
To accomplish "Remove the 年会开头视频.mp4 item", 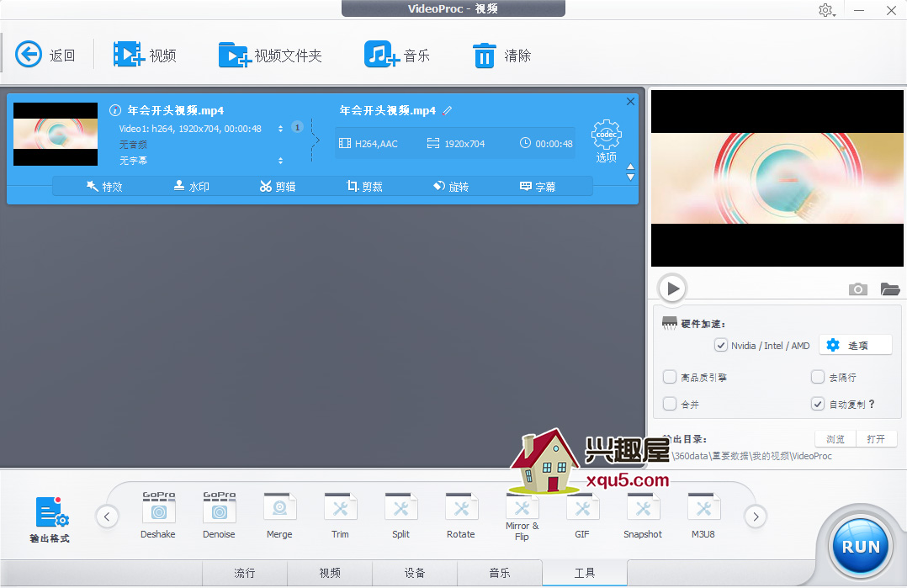I will 630,101.
